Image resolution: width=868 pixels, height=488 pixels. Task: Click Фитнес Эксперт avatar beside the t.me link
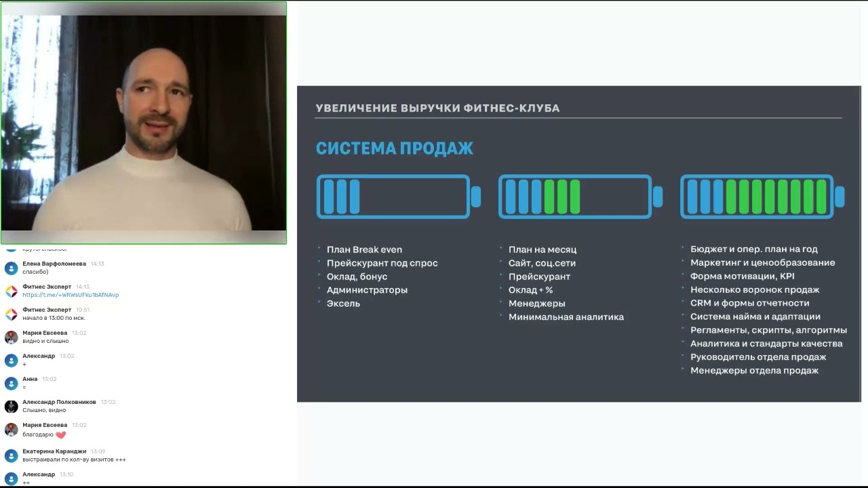point(11,291)
